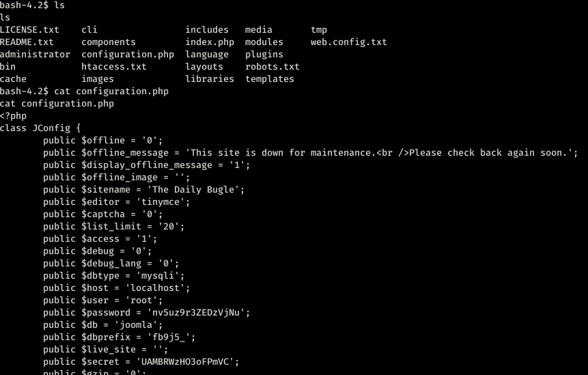
Task: Select the class JConfig line
Action: 40,128
